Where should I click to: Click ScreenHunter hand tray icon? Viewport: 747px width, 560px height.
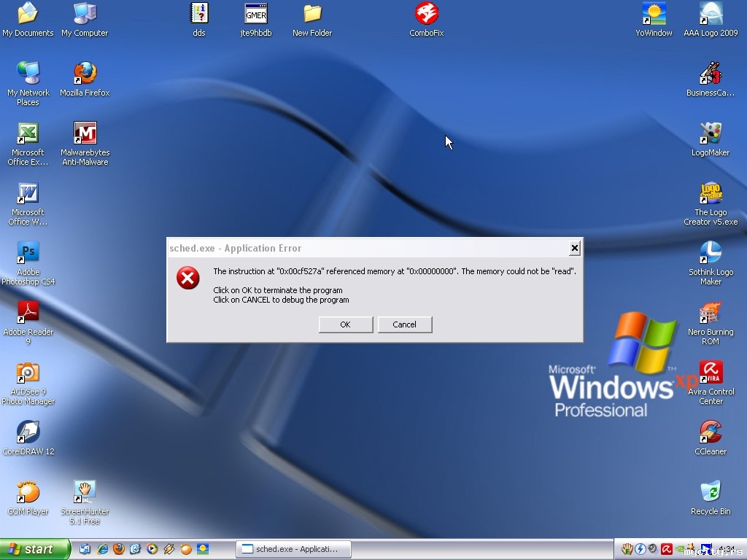click(x=627, y=549)
